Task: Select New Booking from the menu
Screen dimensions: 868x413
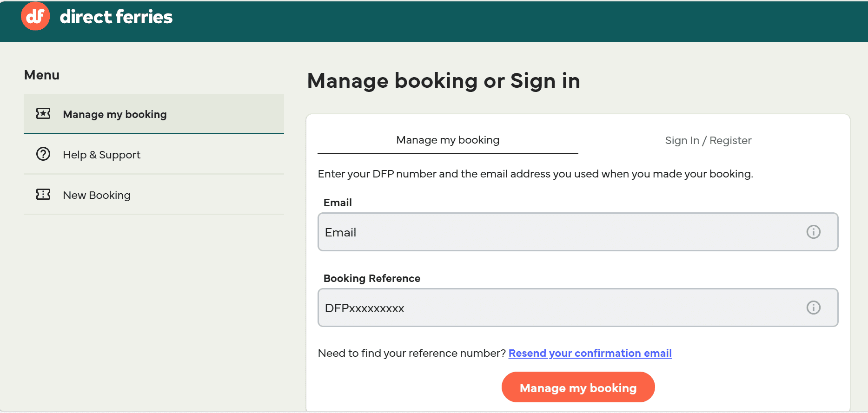Action: (x=154, y=195)
